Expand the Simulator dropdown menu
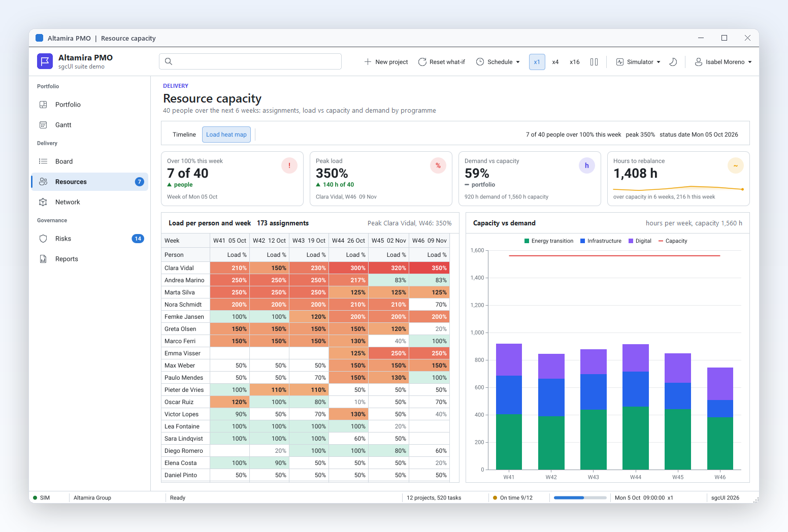 click(x=638, y=62)
